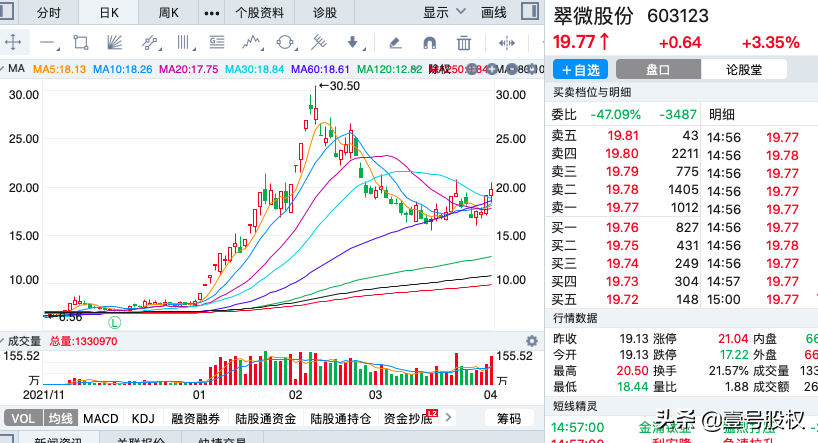Select the 买五 19.72 bid row
Image resolution: width=818 pixels, height=443 pixels.
(625, 300)
